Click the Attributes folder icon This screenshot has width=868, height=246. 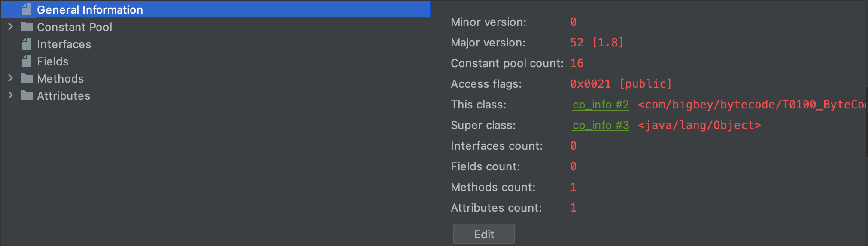coord(27,95)
